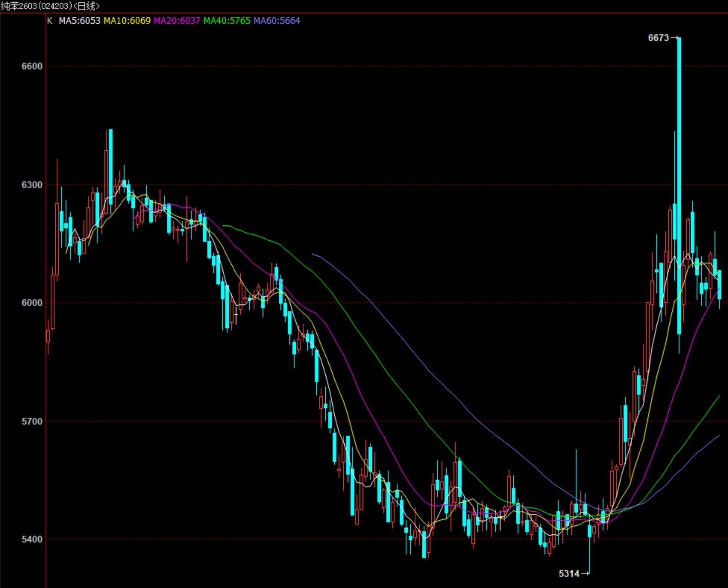Click the 6673 high price marker
Image resolution: width=728 pixels, height=588 pixels.
(658, 38)
